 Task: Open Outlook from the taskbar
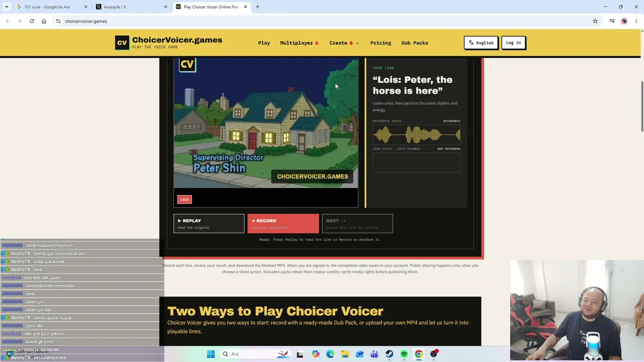click(x=360, y=354)
